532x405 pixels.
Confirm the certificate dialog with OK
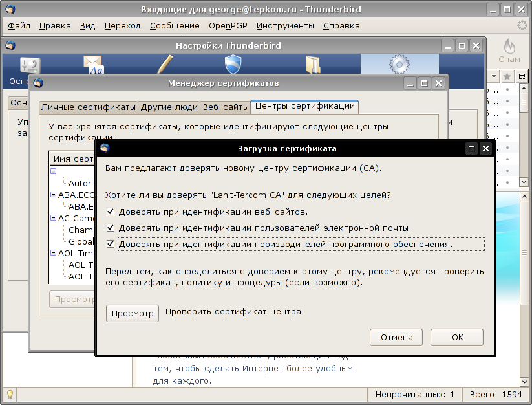457,338
